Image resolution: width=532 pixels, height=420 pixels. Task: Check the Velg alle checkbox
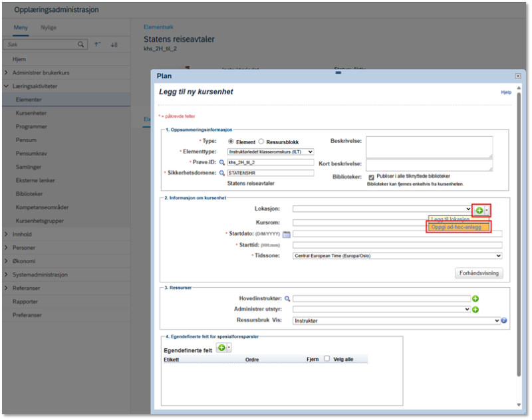(x=327, y=358)
